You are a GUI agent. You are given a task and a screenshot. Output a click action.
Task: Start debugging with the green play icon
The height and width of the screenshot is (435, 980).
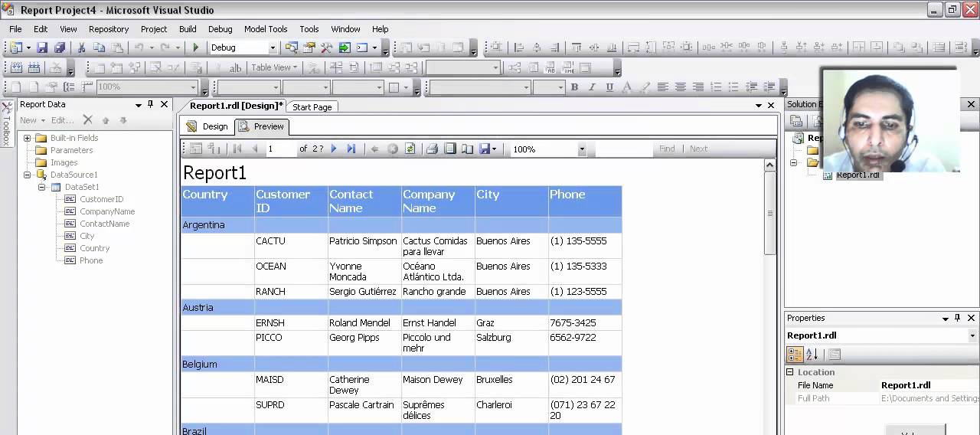[195, 47]
